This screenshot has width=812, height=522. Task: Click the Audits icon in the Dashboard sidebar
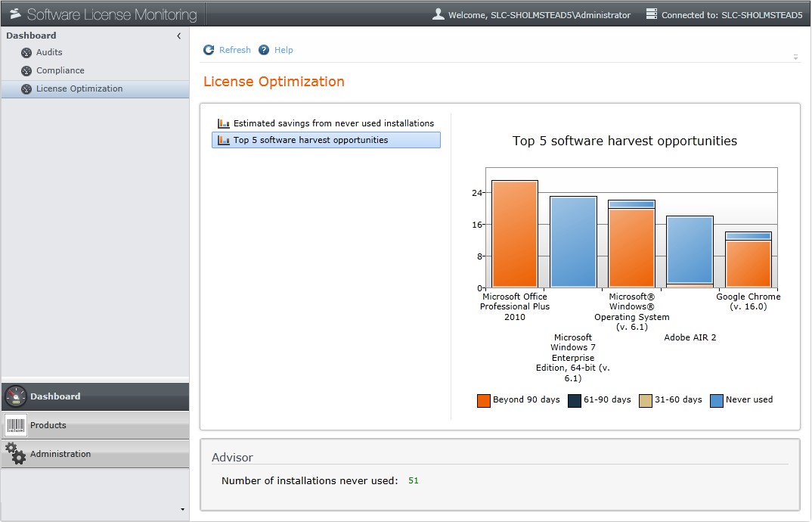[26, 52]
